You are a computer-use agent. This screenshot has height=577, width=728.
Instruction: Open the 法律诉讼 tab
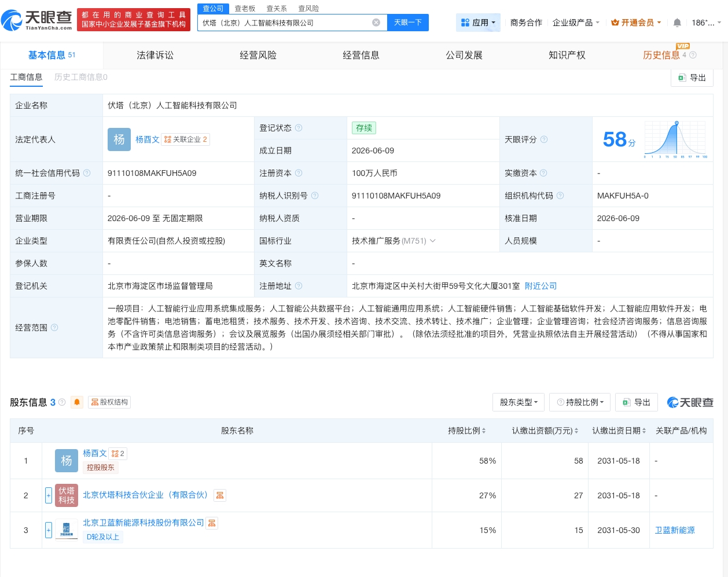pos(155,55)
